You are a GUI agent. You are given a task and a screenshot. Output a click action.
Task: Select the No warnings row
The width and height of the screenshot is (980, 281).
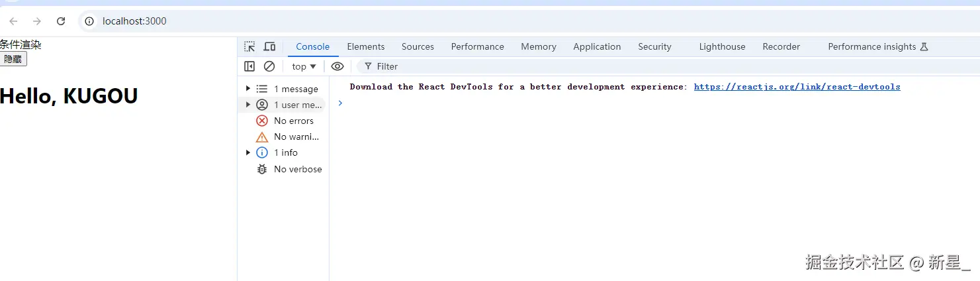tap(283, 137)
